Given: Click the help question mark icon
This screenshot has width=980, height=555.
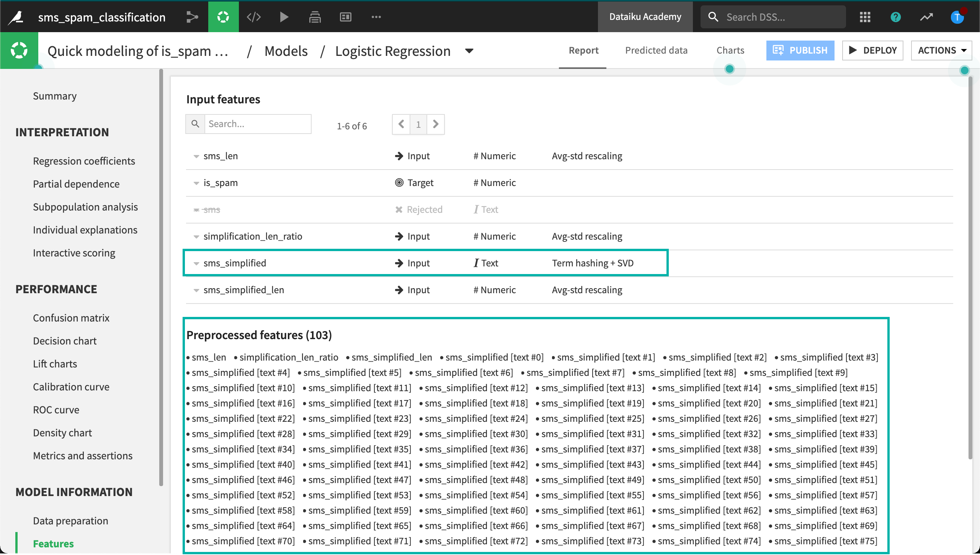Looking at the screenshot, I should 895,17.
